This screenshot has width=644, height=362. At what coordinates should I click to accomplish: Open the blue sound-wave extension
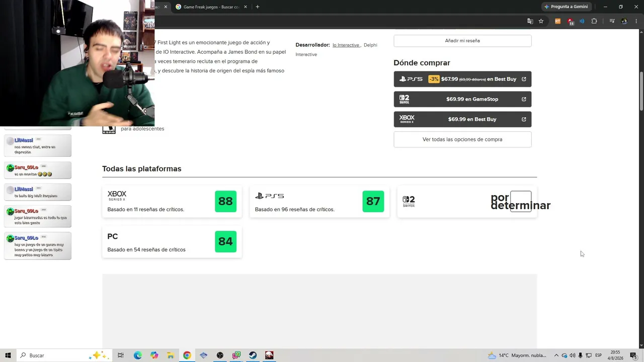(x=582, y=21)
